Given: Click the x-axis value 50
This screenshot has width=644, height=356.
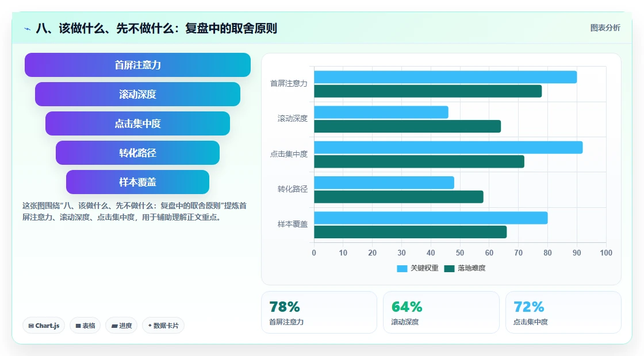Looking at the screenshot, I should 460,253.
